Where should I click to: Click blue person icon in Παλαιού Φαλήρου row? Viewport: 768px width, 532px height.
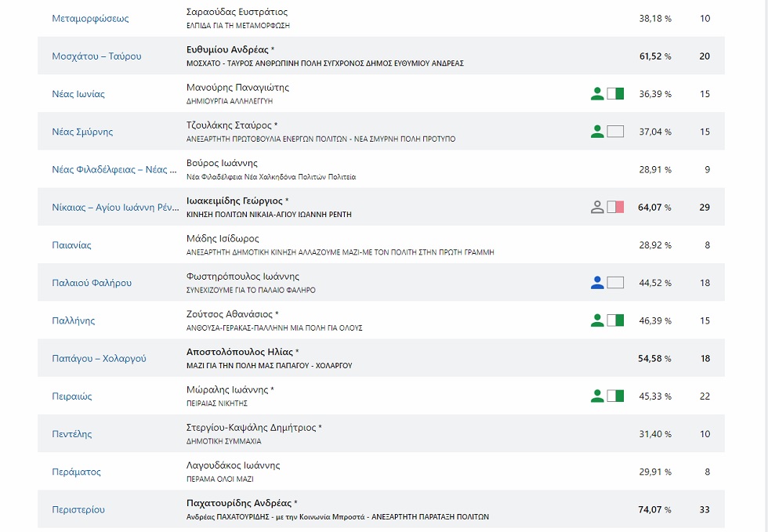click(597, 283)
